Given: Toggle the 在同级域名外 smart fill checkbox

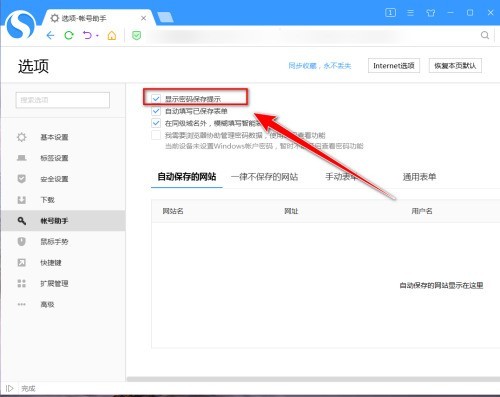Looking at the screenshot, I should pos(156,123).
